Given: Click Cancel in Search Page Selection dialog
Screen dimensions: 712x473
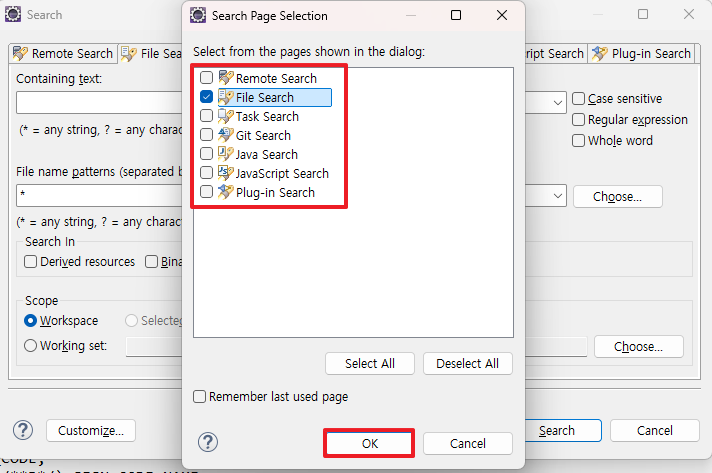Looking at the screenshot, I should pos(468,443).
